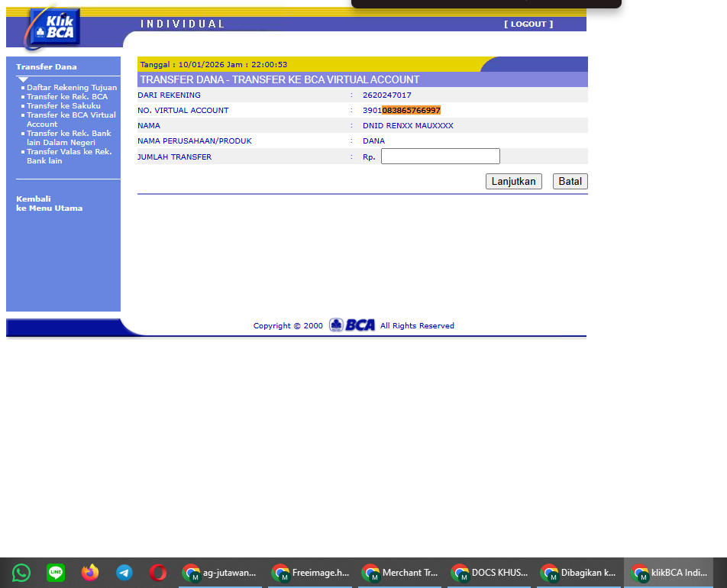Image resolution: width=727 pixels, height=588 pixels.
Task: Click the NO. VIRTUAL ACCOUNT label
Action: [183, 111]
